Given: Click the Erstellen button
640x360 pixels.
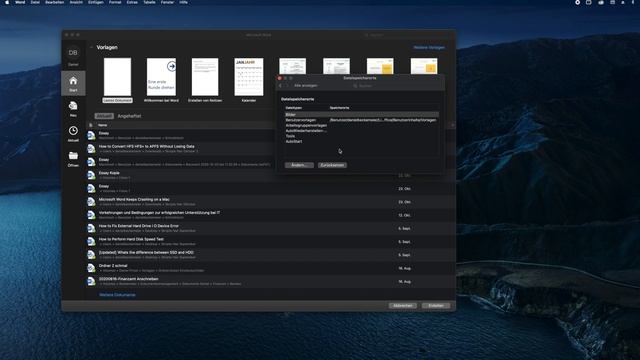Looking at the screenshot, I should coord(436,305).
